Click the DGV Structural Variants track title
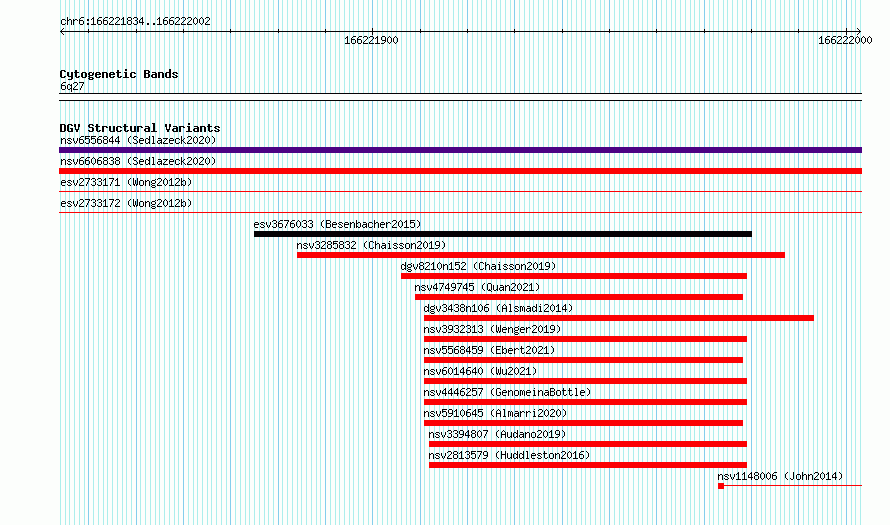 point(140,128)
